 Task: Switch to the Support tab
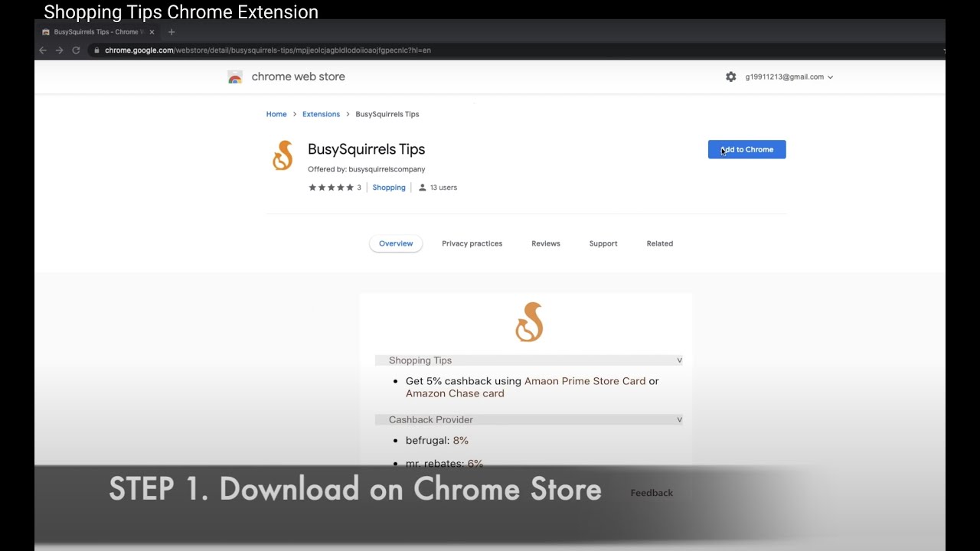603,243
